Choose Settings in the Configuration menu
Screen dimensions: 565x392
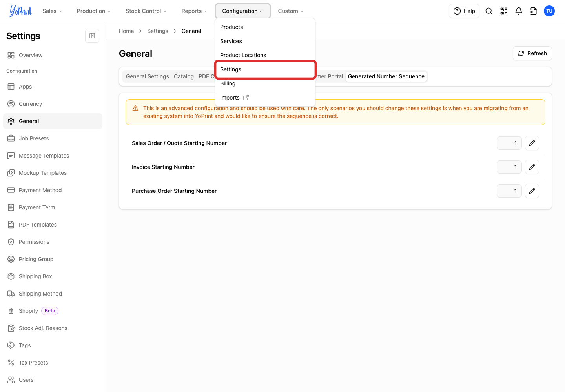click(265, 69)
